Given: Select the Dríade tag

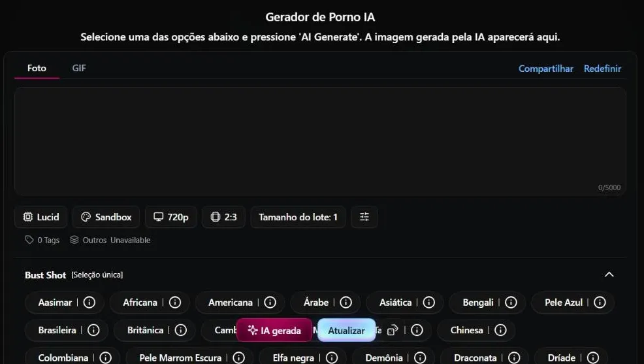Looking at the screenshot, I should (x=562, y=358).
